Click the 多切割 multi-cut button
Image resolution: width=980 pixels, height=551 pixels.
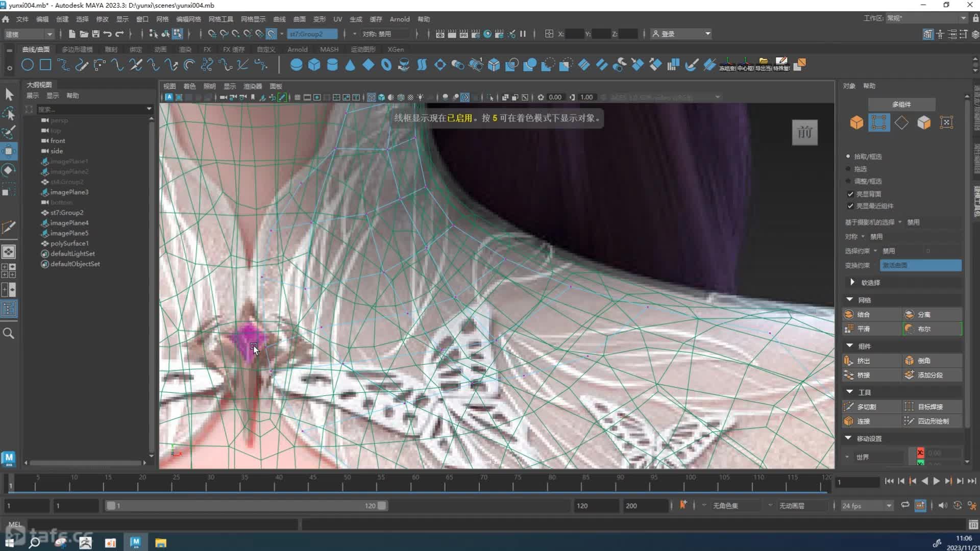click(871, 407)
